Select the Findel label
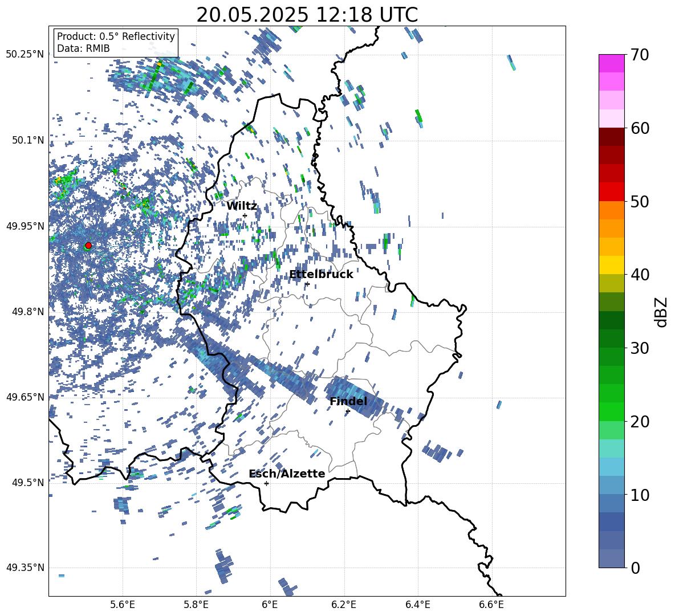 point(348,401)
